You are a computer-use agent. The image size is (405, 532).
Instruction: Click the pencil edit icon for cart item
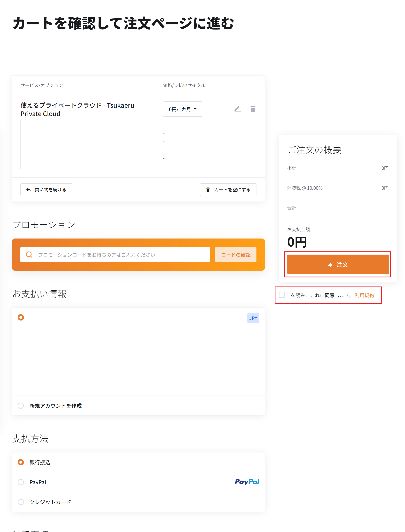tap(237, 109)
